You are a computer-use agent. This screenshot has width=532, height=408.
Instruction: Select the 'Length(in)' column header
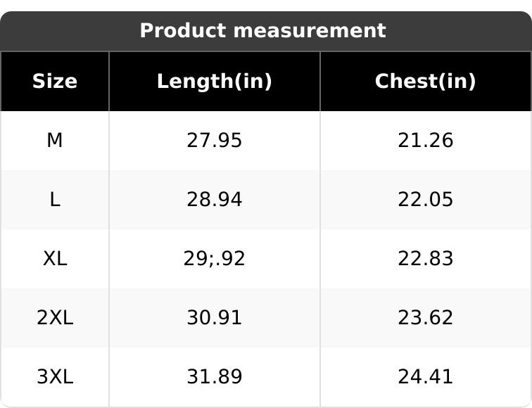pyautogui.click(x=214, y=82)
